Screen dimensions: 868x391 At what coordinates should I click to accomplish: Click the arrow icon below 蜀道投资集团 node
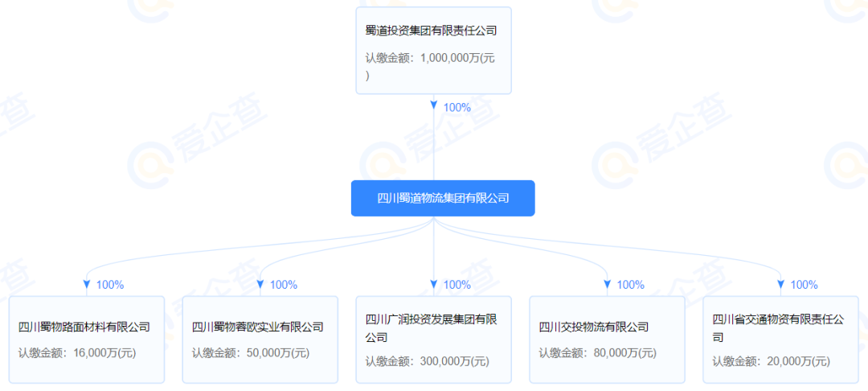coord(434,106)
